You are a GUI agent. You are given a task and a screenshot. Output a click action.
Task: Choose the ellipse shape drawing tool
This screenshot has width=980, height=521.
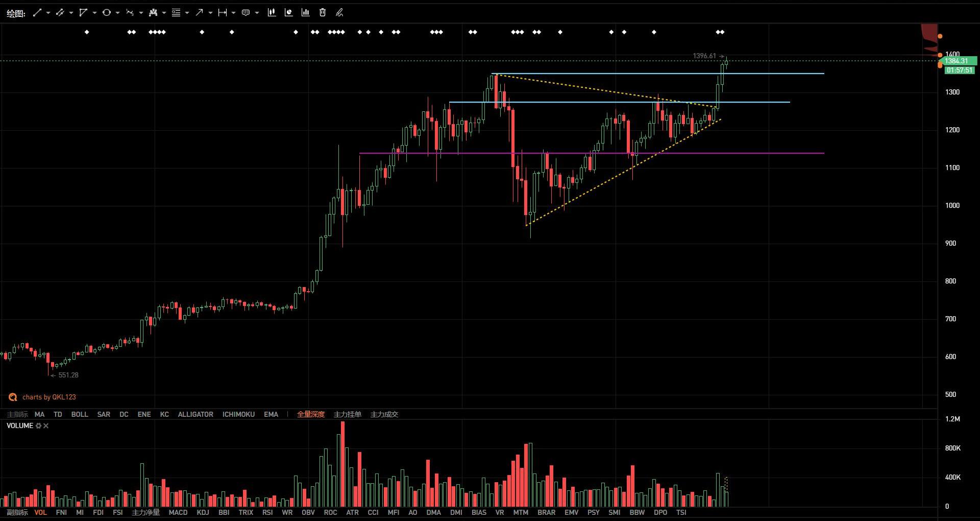106,13
